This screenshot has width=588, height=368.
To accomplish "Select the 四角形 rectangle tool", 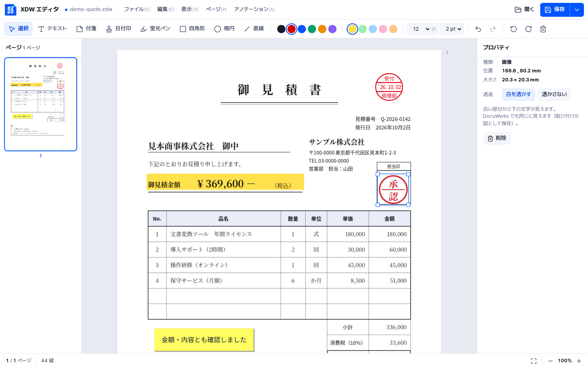I will tap(193, 29).
